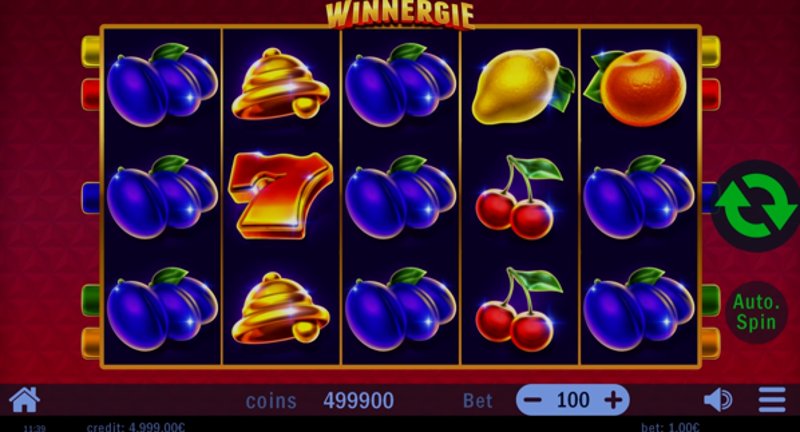Viewport: 800px width, 432px height.
Task: Click the lemon symbol on fourth reel
Action: click(x=523, y=86)
